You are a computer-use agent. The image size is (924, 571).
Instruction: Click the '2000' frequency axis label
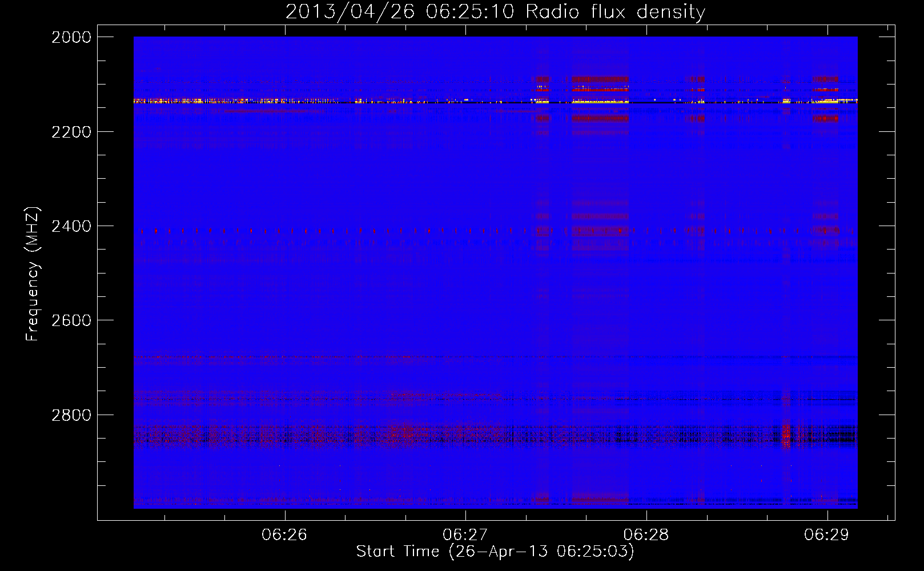[71, 37]
